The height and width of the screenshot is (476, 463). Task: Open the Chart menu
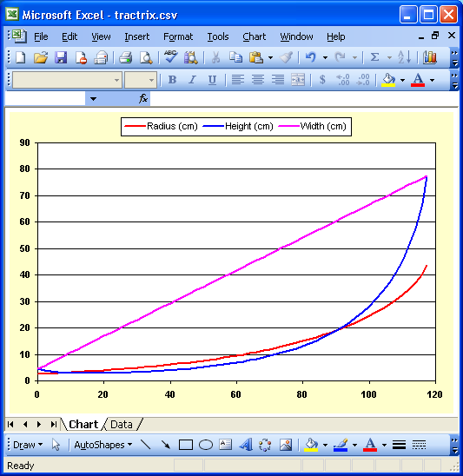click(x=255, y=36)
